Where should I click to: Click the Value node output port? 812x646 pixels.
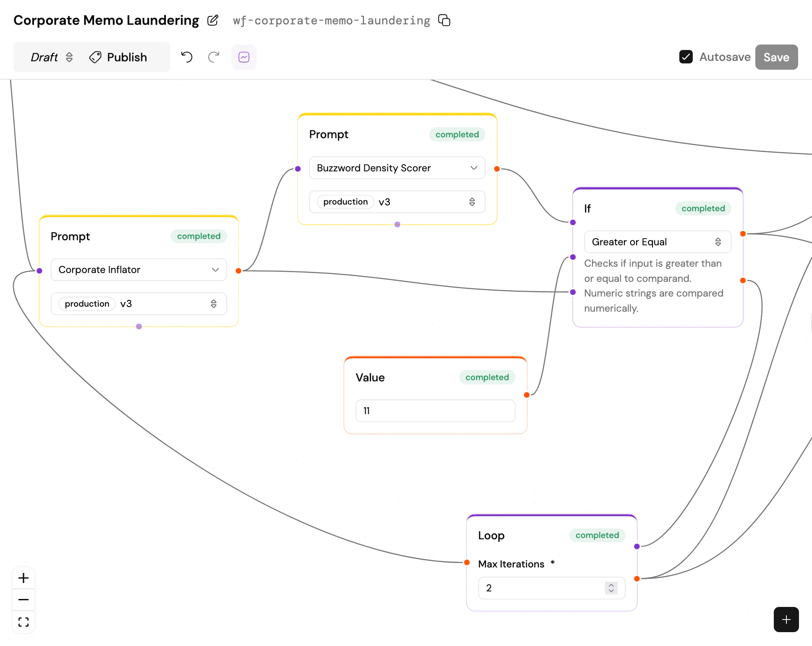pyautogui.click(x=526, y=395)
